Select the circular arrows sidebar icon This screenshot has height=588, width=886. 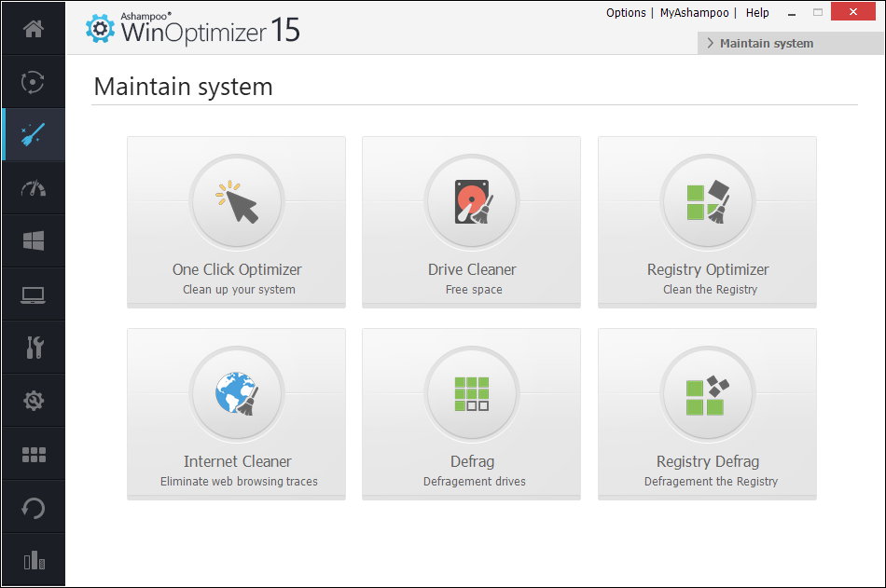(x=34, y=82)
